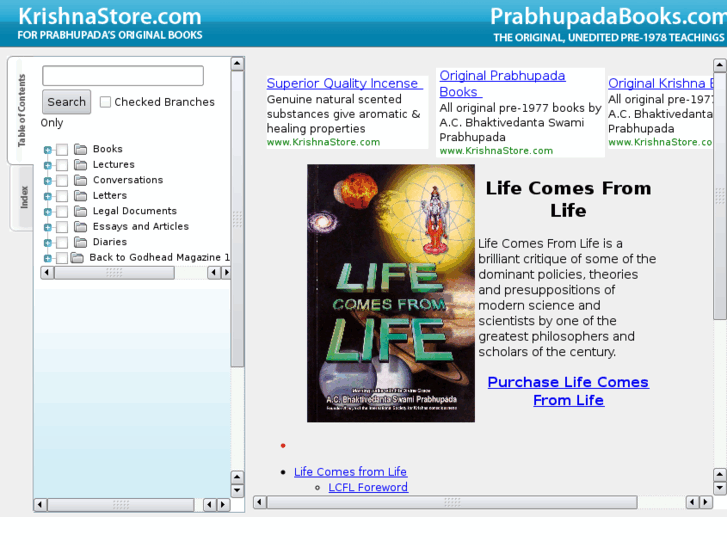Click the content pane bottom bar's left-end arrow
The image size is (727, 545).
(260, 502)
